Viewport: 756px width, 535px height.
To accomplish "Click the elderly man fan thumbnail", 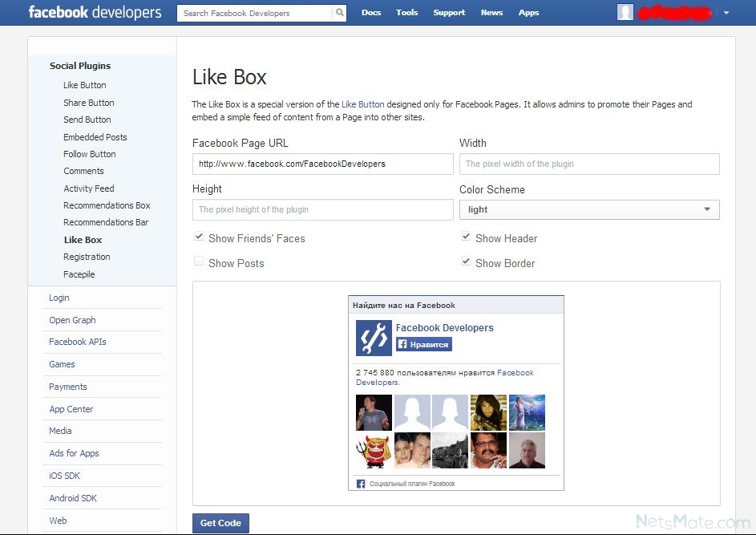I will click(x=527, y=450).
